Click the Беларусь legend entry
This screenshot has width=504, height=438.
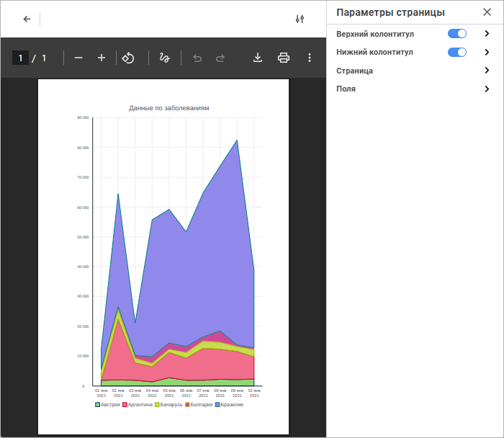click(x=170, y=405)
